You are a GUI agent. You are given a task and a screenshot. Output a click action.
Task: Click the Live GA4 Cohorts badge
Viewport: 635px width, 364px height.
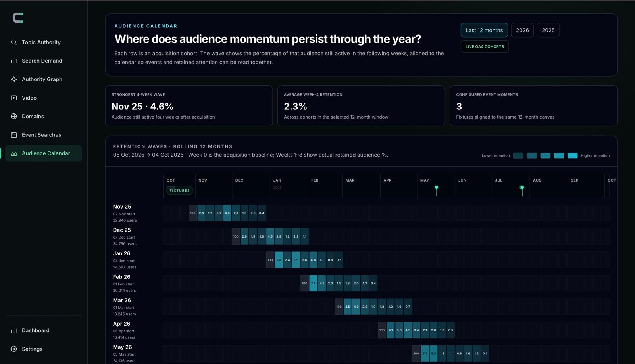tap(485, 47)
